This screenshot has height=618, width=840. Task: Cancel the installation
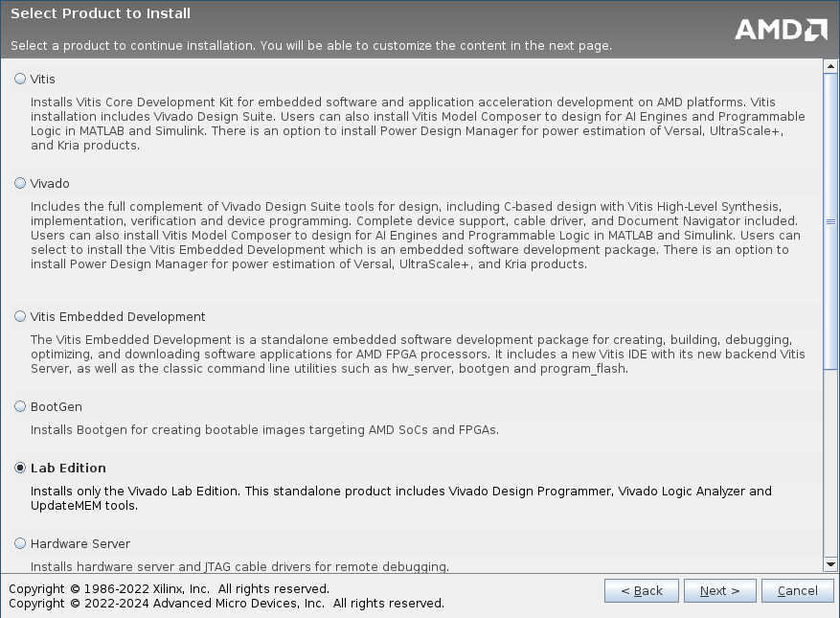coord(797,590)
